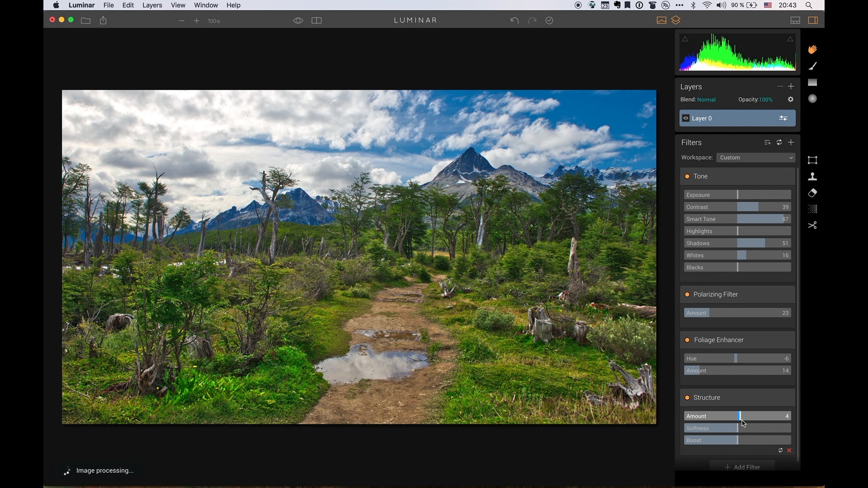The image size is (868, 488).
Task: Open the History clock icon
Action: point(549,21)
